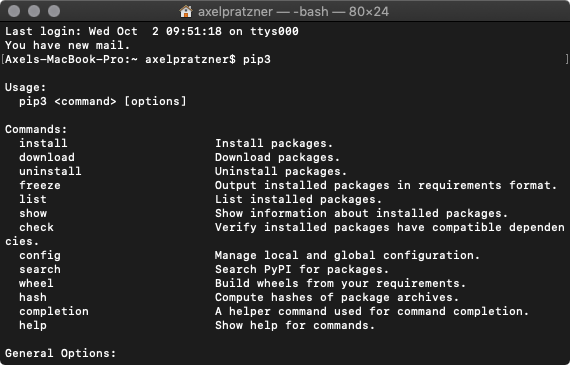This screenshot has width=570, height=365.
Task: Click the home folder icon in title bar
Action: (186, 11)
